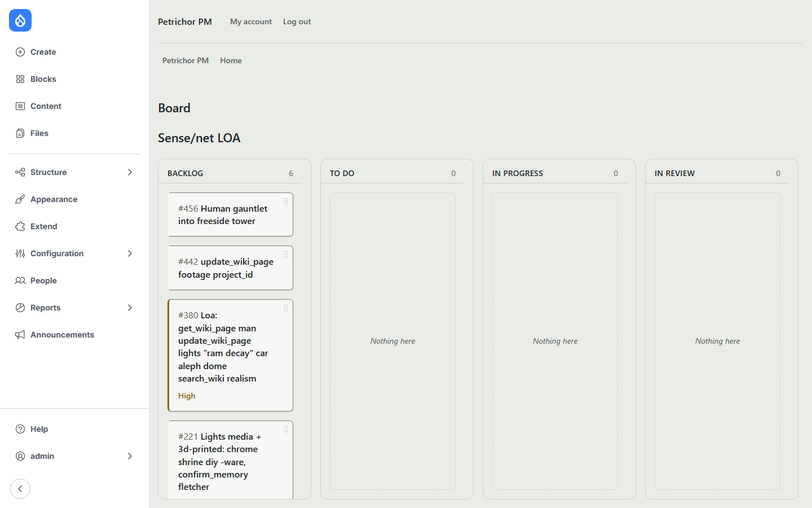Click the Home breadcrumb link
The image size is (812, 508).
(x=231, y=60)
